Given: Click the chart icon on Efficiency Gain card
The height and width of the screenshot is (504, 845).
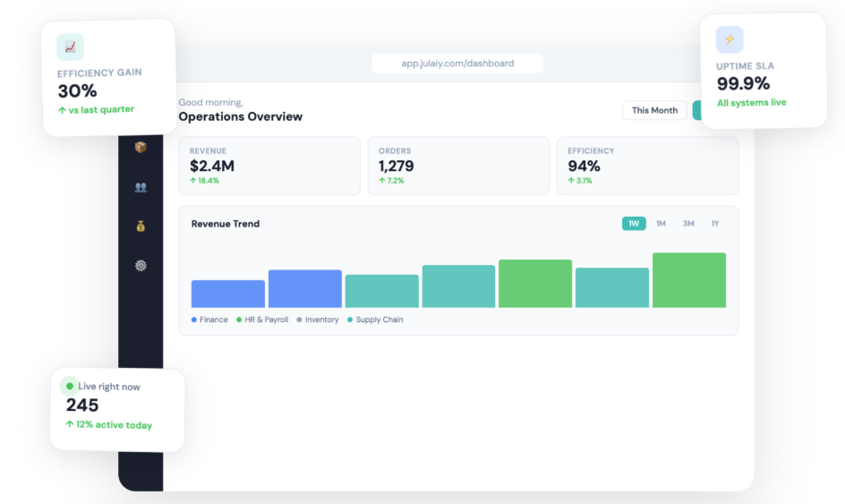Looking at the screenshot, I should pyautogui.click(x=70, y=47).
